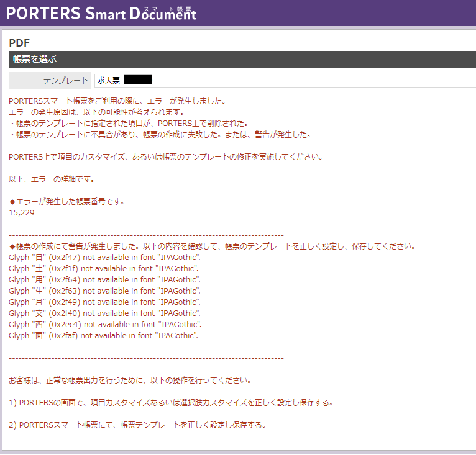
Task: Click the line '◆エラーが発生した帳票番号です。'
Action: tap(66, 202)
